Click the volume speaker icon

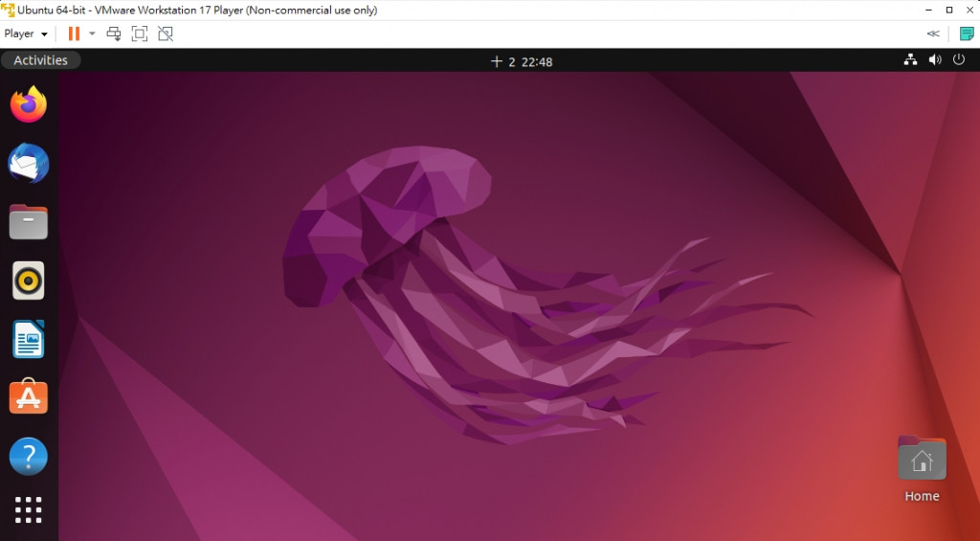[935, 60]
